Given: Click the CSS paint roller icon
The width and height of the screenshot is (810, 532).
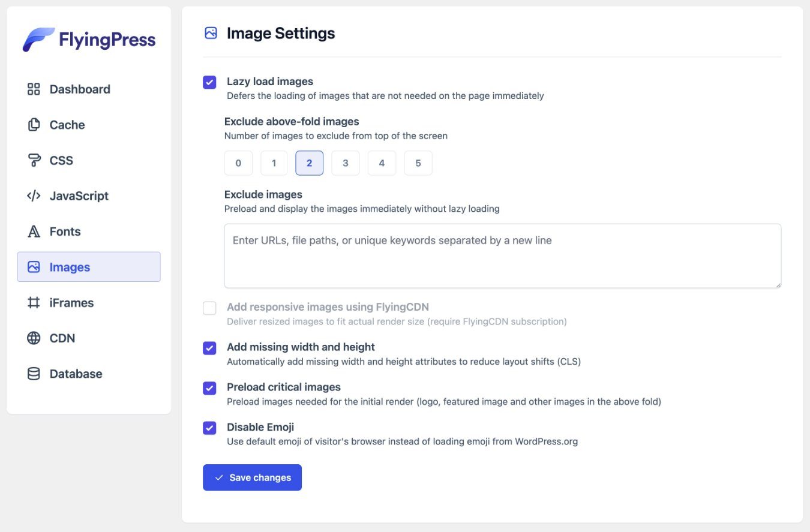Looking at the screenshot, I should point(34,160).
